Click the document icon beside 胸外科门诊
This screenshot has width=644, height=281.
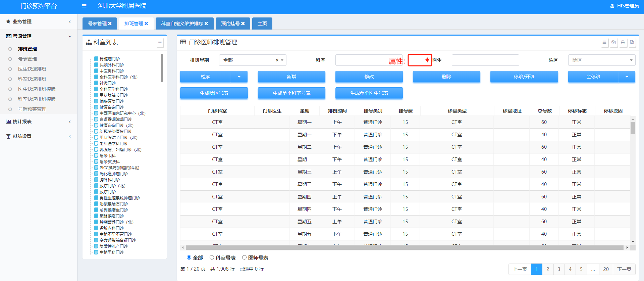coord(96,180)
